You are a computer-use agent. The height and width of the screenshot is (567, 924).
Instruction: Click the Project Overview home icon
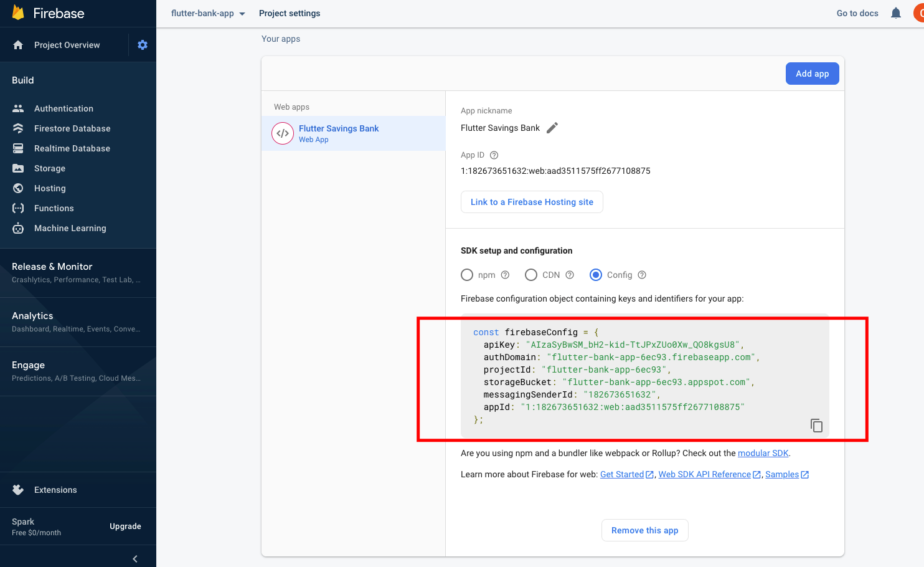(x=18, y=45)
